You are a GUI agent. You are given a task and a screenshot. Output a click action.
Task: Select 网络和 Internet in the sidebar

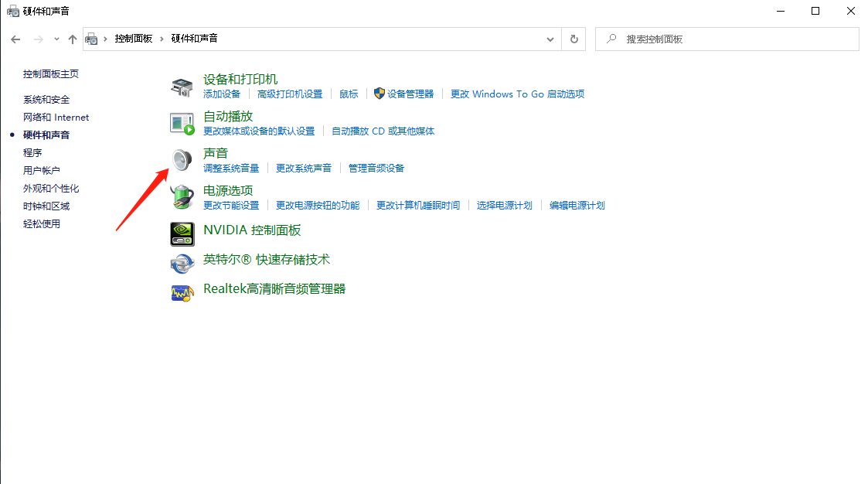pos(56,118)
